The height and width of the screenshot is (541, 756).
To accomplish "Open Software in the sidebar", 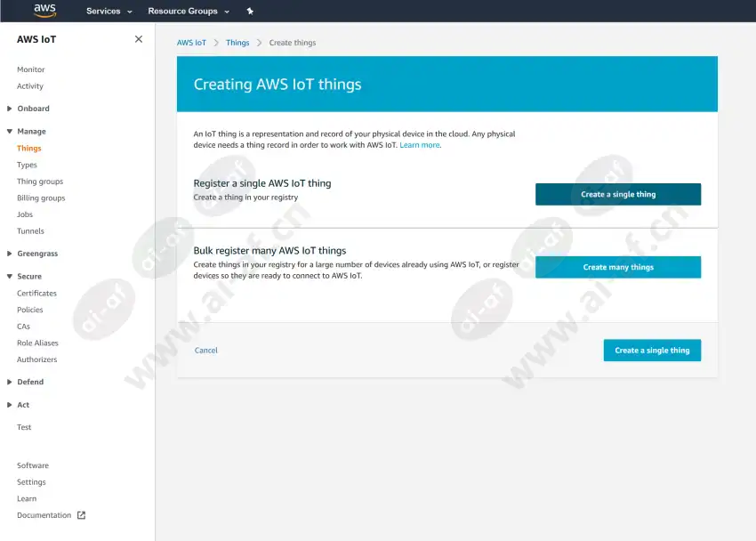I will (x=33, y=465).
